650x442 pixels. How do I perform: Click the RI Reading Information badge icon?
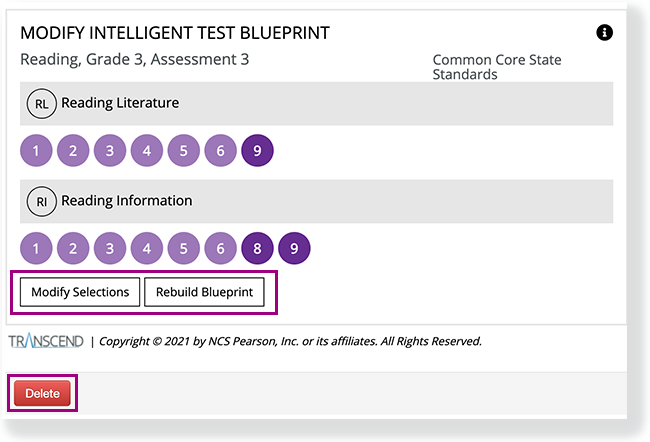click(x=41, y=201)
